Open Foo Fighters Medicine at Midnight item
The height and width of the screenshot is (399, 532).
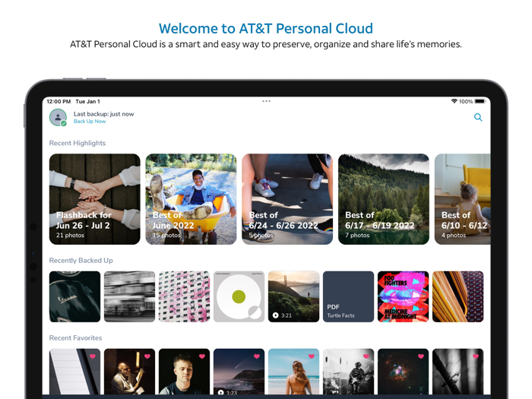pyautogui.click(x=403, y=296)
